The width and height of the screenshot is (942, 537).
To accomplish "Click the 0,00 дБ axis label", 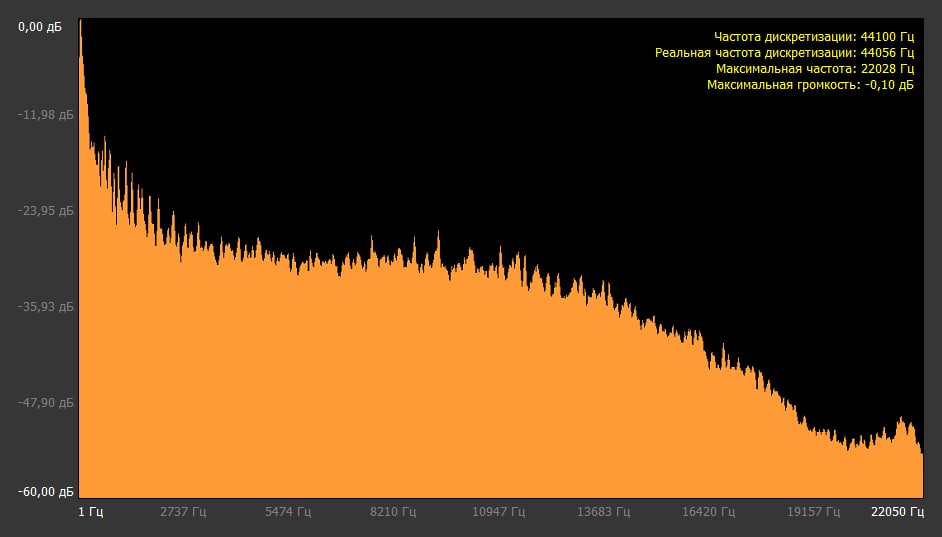I will pyautogui.click(x=40, y=27).
